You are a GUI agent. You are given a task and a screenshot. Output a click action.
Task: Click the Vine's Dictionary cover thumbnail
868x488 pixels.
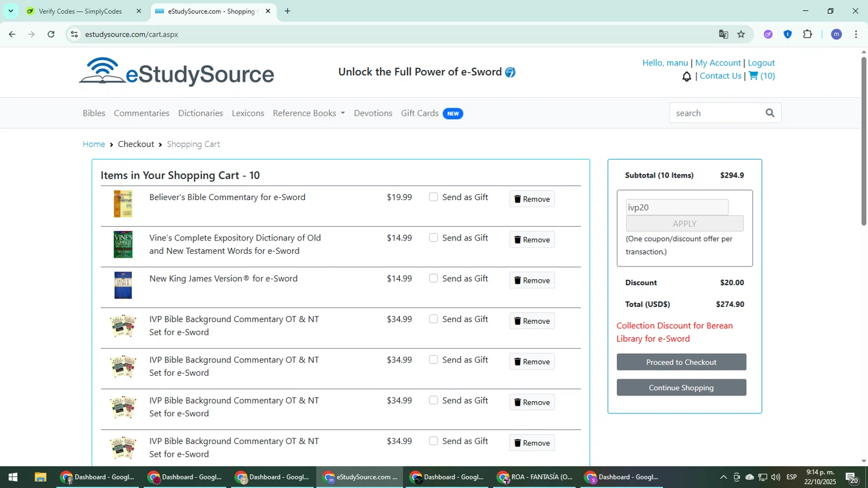123,245
